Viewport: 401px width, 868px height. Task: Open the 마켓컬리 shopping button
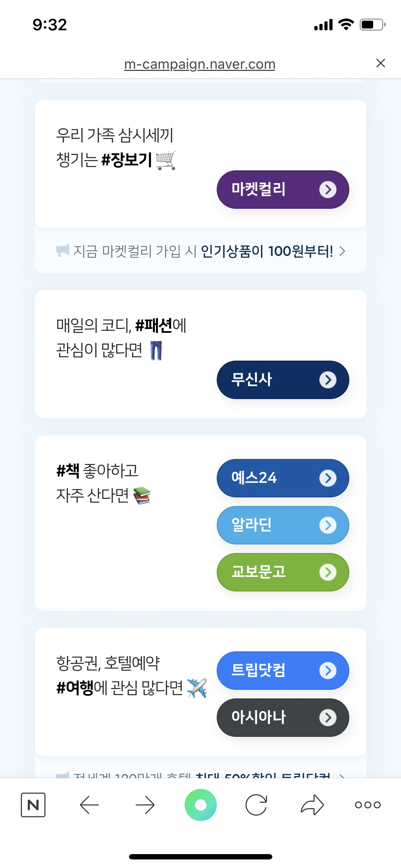[283, 189]
